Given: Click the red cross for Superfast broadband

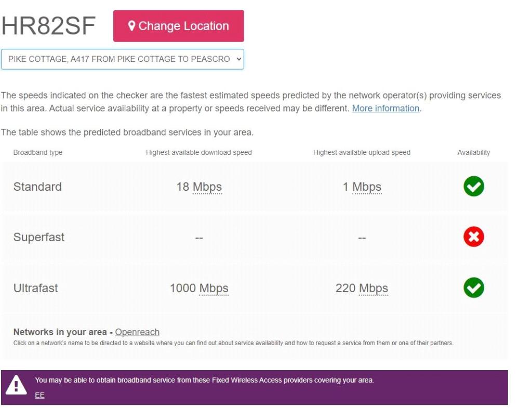Looking at the screenshot, I should [x=473, y=237].
